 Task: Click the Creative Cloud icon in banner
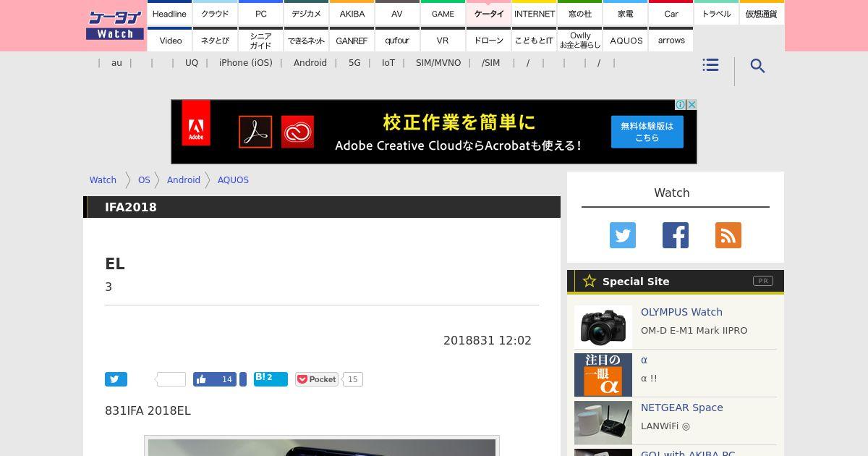[x=298, y=132]
